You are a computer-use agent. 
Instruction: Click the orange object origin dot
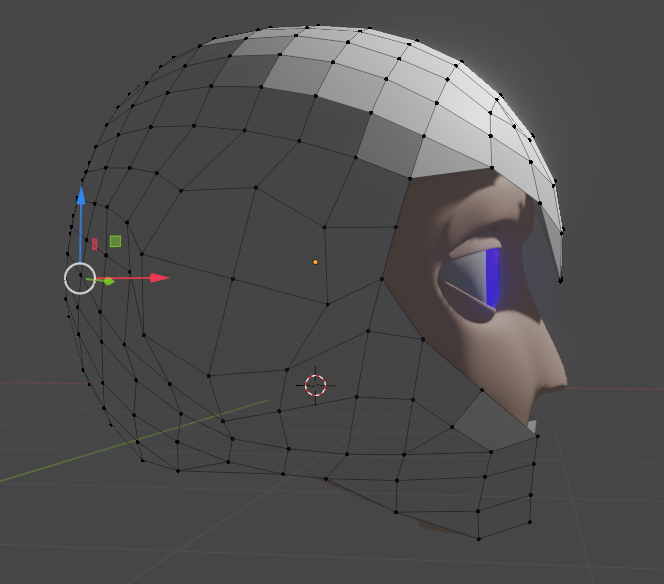[x=315, y=262]
